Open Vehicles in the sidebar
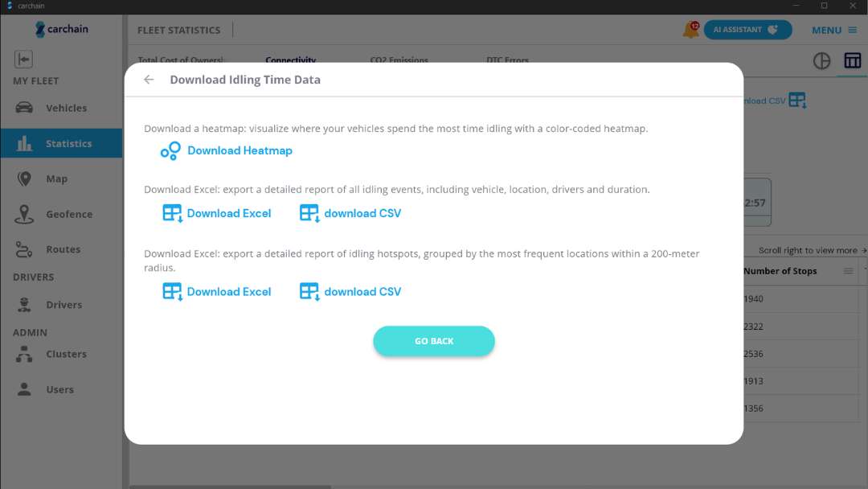Viewport: 868px width, 489px height. [x=66, y=109]
